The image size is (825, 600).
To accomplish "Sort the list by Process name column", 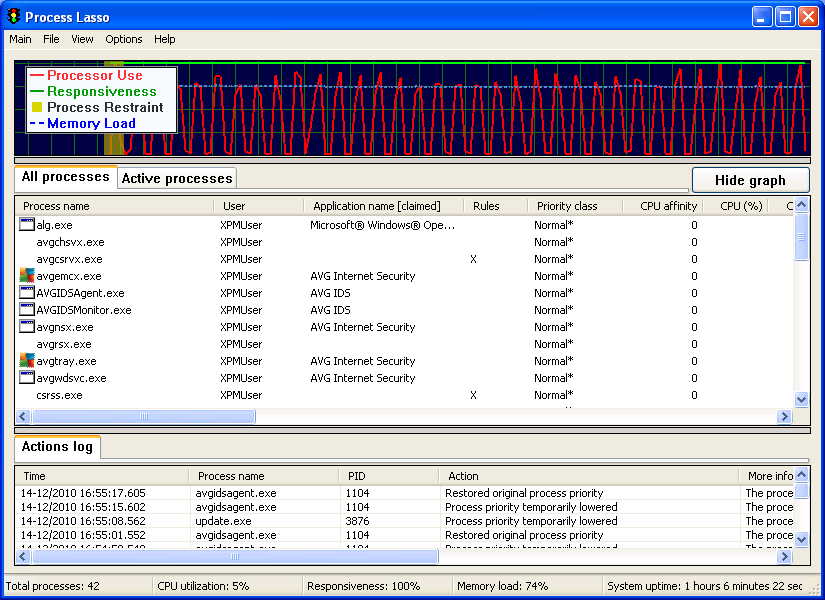I will tap(56, 206).
